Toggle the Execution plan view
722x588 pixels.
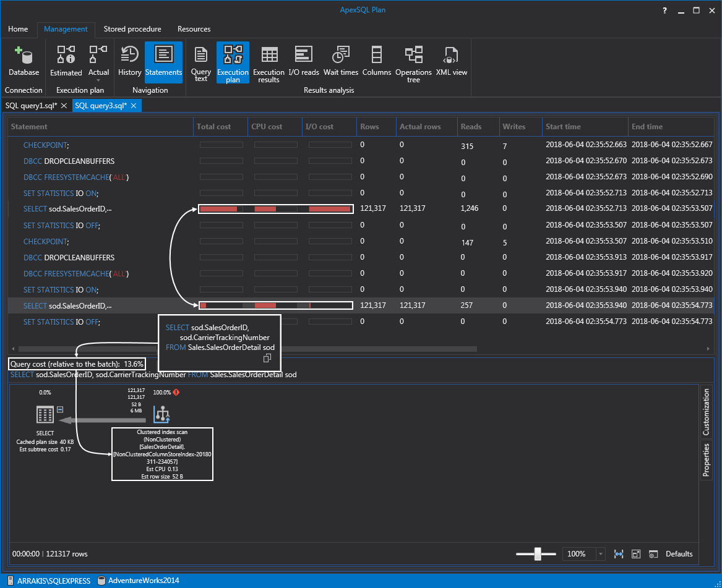[x=233, y=62]
